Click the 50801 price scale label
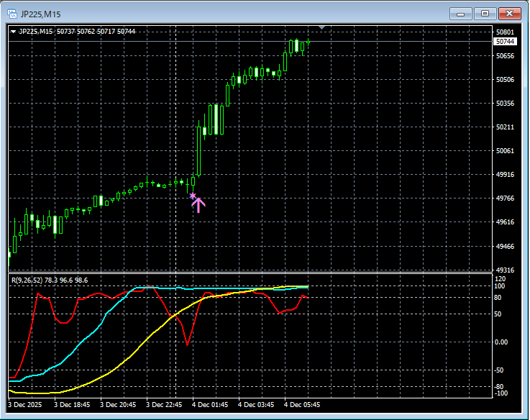The width and height of the screenshot is (530, 420). 505,32
